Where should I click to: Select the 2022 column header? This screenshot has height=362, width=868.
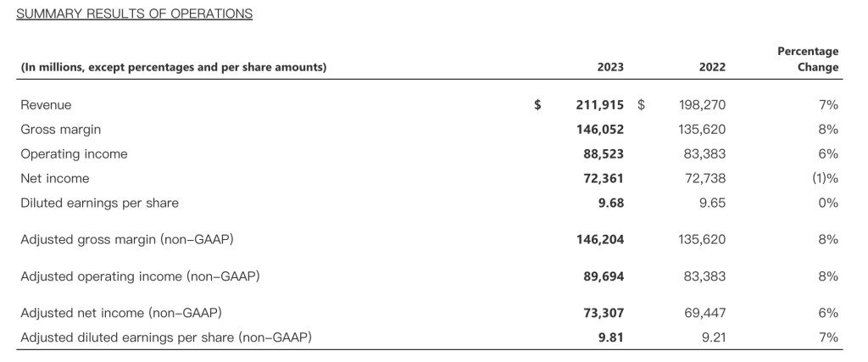coord(712,67)
